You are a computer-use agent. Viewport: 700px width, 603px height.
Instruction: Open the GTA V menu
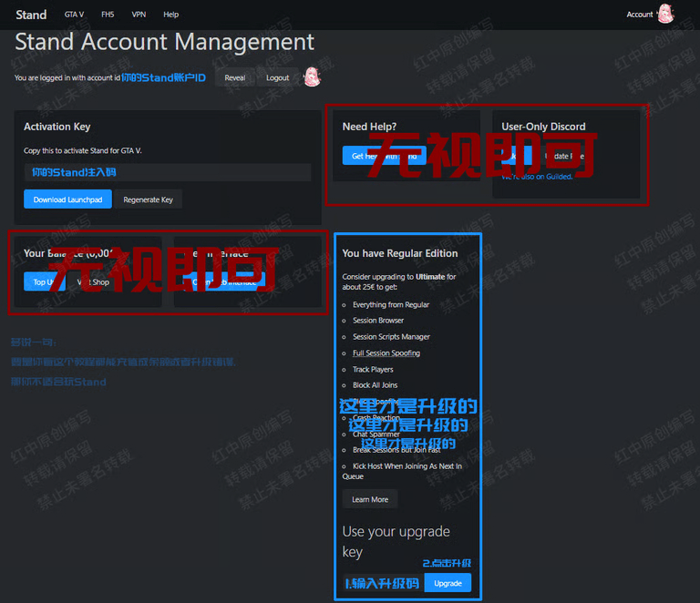74,15
